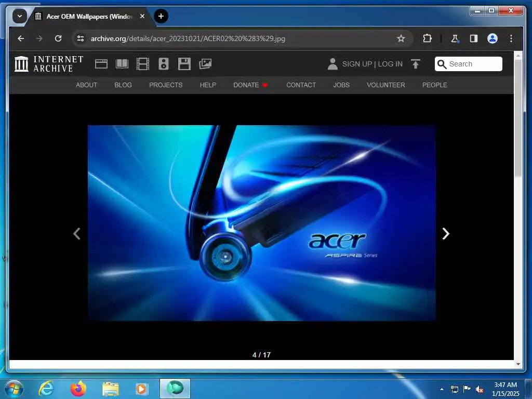Go to Internet Archive home logo
This screenshot has height=399, width=532.
click(x=48, y=64)
